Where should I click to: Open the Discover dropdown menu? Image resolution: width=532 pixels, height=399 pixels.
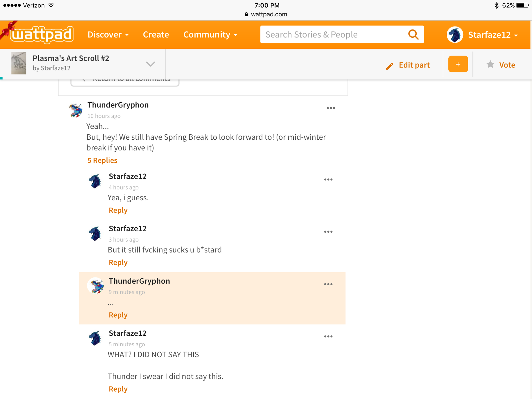(x=108, y=35)
